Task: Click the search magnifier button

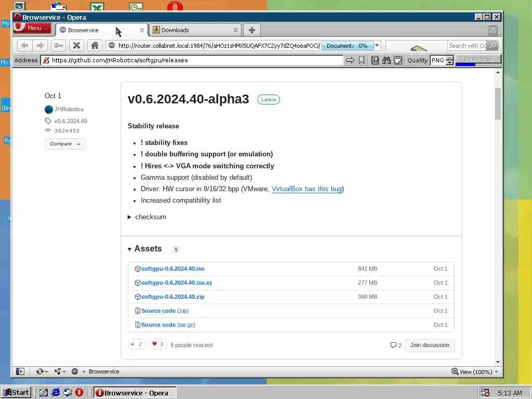Action: (x=493, y=46)
